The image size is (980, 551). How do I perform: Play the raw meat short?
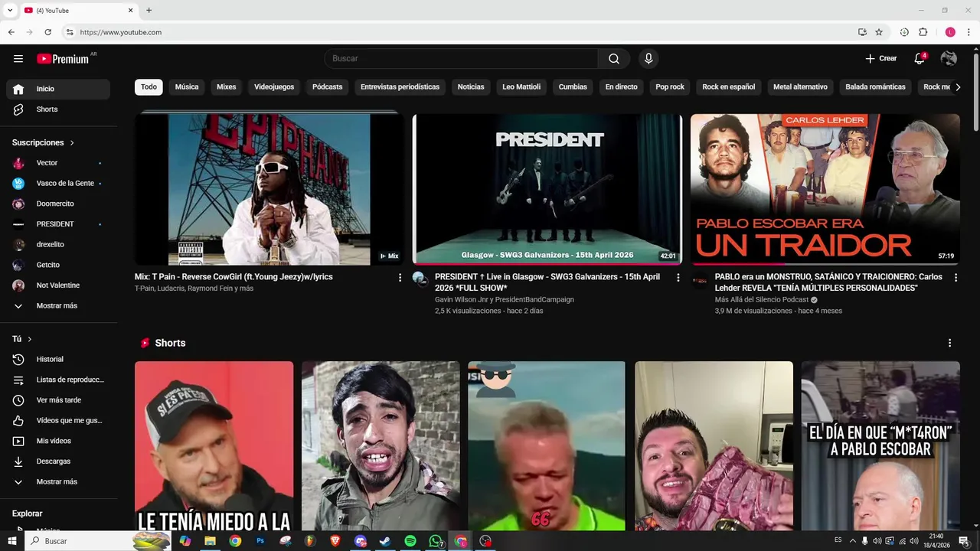(714, 446)
